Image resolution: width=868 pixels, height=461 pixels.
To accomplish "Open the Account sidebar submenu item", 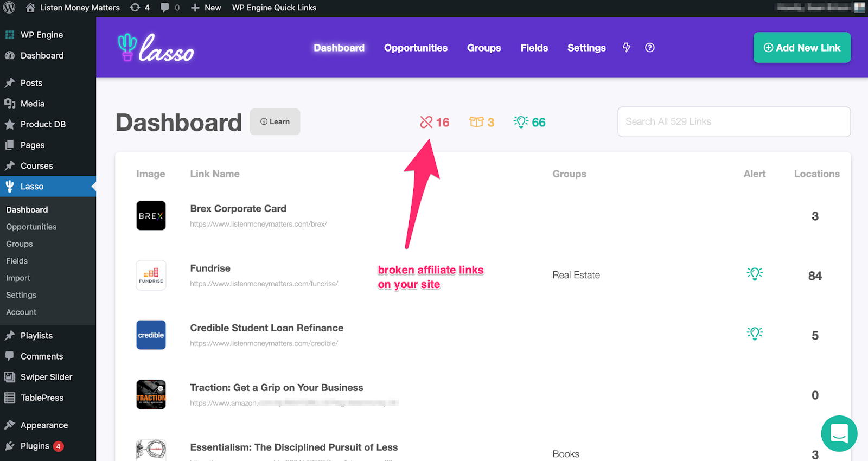I will pos(21,312).
